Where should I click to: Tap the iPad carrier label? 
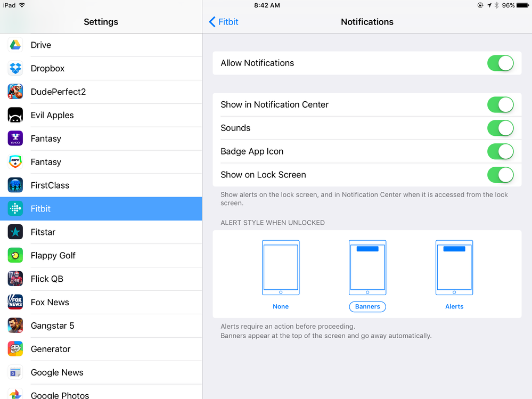pyautogui.click(x=9, y=5)
